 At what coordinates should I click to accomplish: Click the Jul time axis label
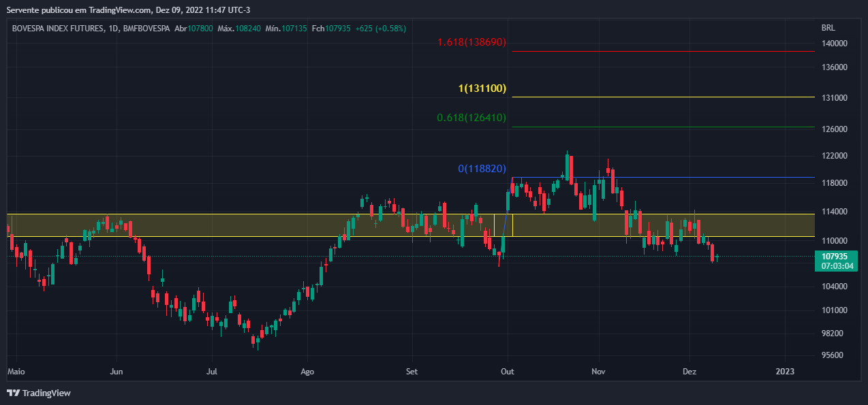(x=212, y=372)
